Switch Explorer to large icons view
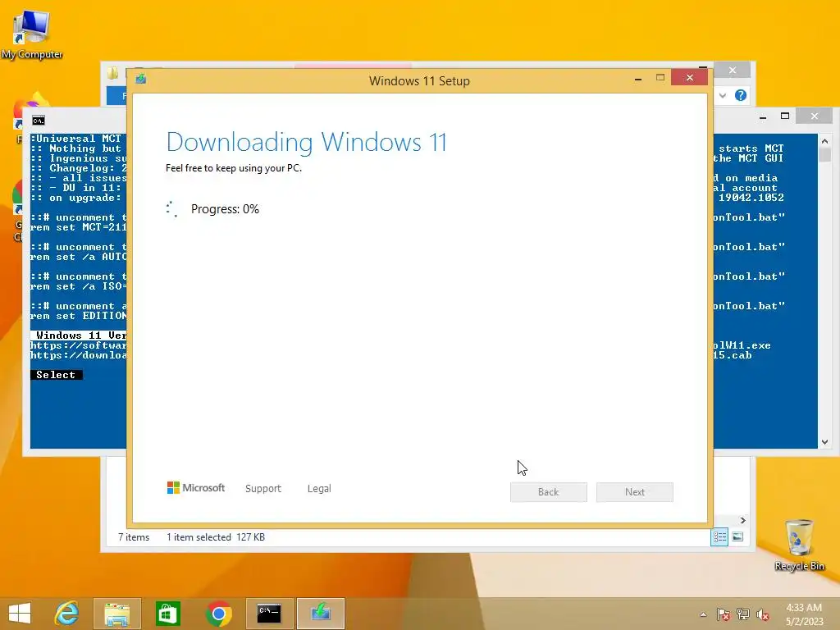The image size is (840, 630). pos(737,536)
